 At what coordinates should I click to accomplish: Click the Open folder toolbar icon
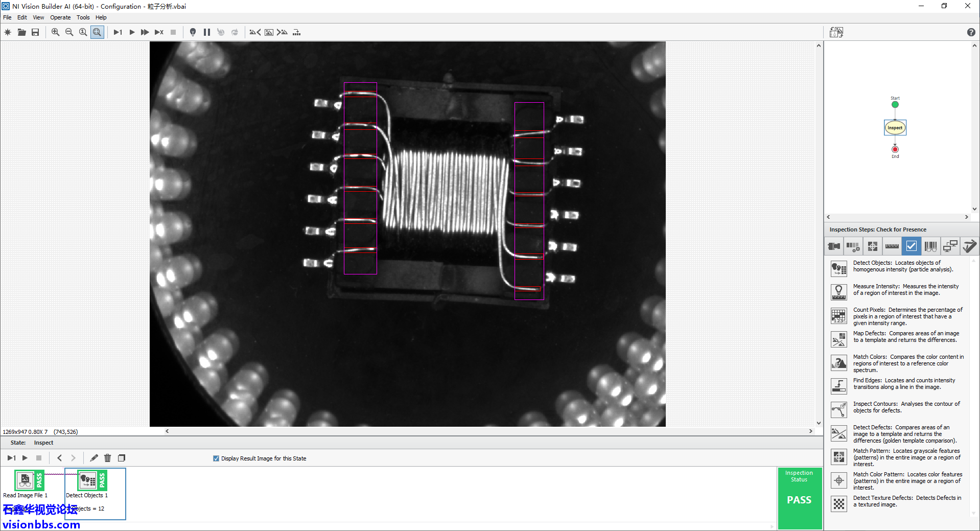pos(21,32)
